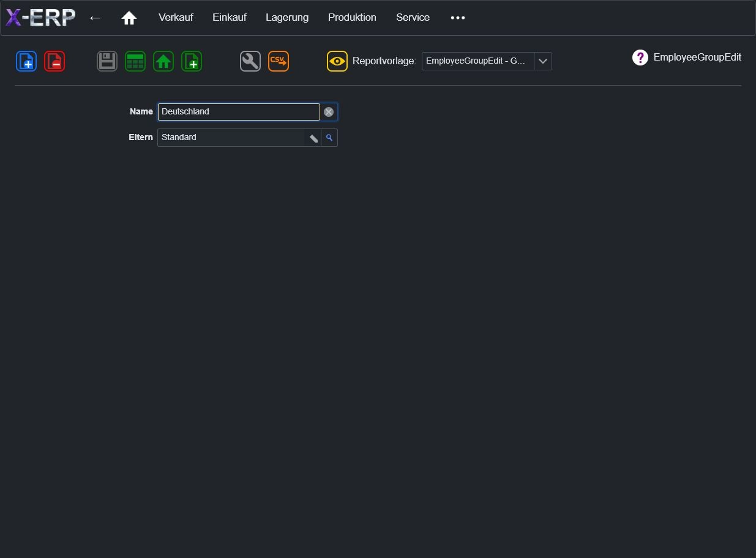Create a new record with blue plus document icon
This screenshot has height=558, width=756.
click(x=26, y=61)
